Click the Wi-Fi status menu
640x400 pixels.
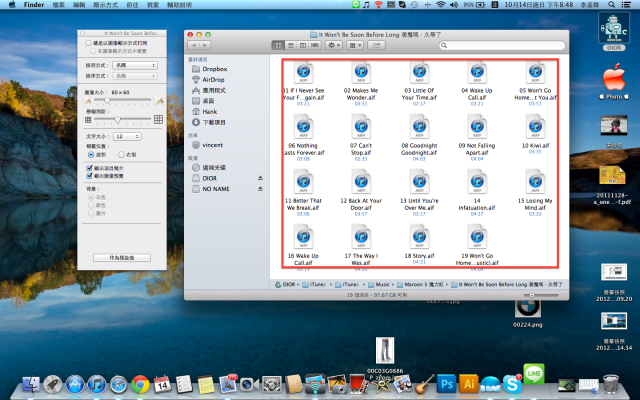coord(440,5)
